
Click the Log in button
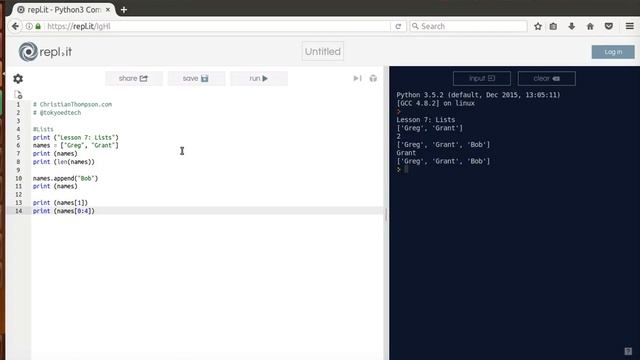pyautogui.click(x=613, y=52)
